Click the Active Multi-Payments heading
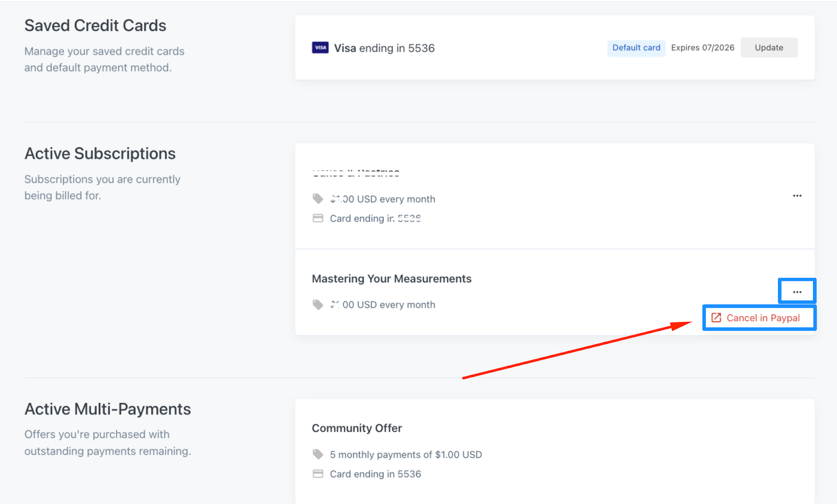This screenshot has height=504, width=837. pos(108,409)
